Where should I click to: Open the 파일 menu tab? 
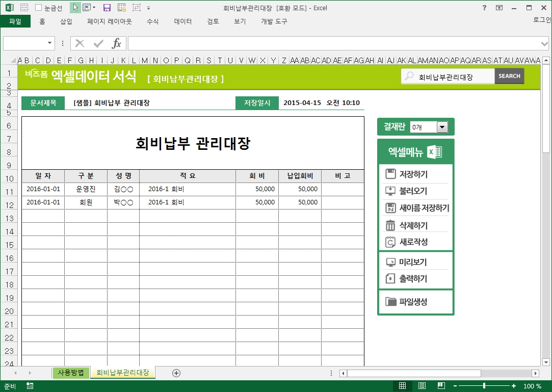(x=15, y=21)
